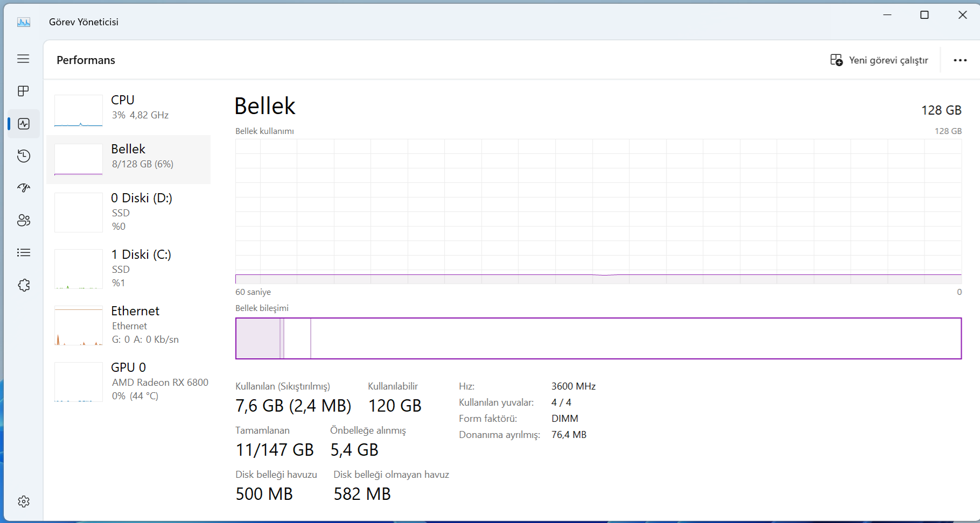The image size is (980, 523).
Task: Open the App history page icon
Action: 23,156
